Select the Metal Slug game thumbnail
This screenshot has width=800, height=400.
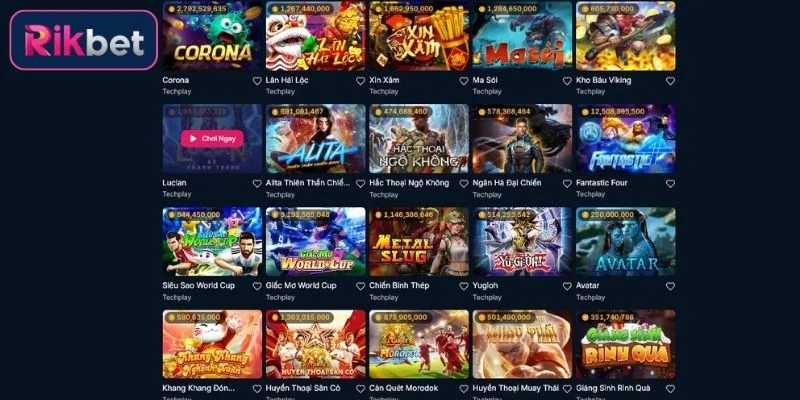pyautogui.click(x=419, y=241)
